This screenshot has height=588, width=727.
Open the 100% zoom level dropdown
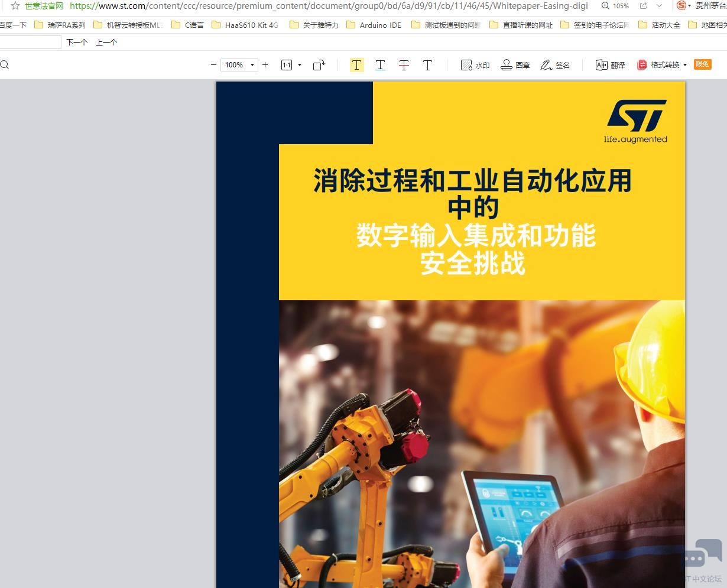pos(252,65)
